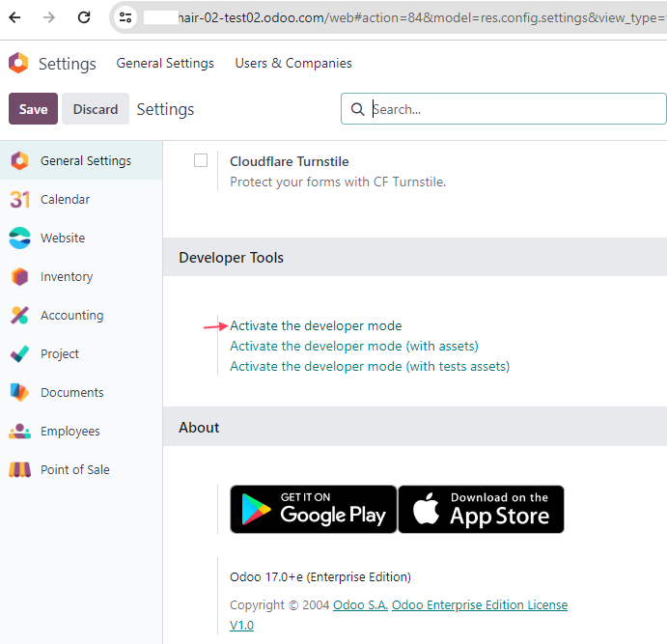The height and width of the screenshot is (644, 667).
Task: Click the browser forward arrow
Action: point(49,17)
